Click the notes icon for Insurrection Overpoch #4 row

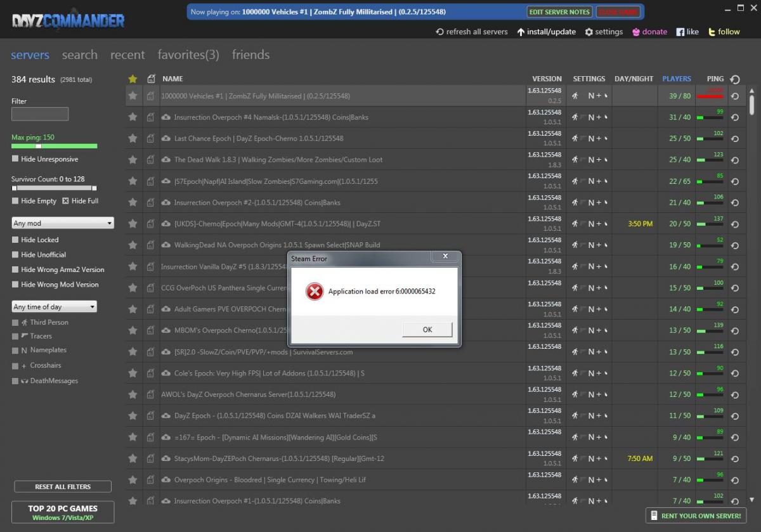coord(150,117)
